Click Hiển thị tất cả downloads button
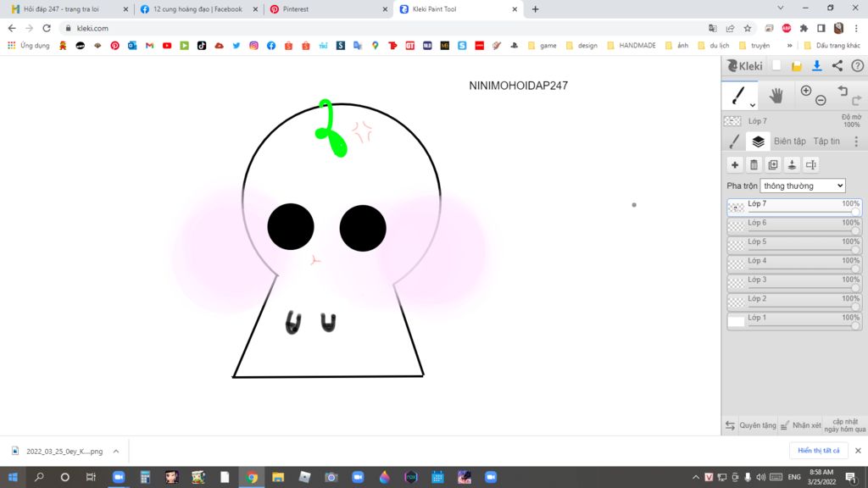This screenshot has width=868, height=488. click(x=818, y=451)
